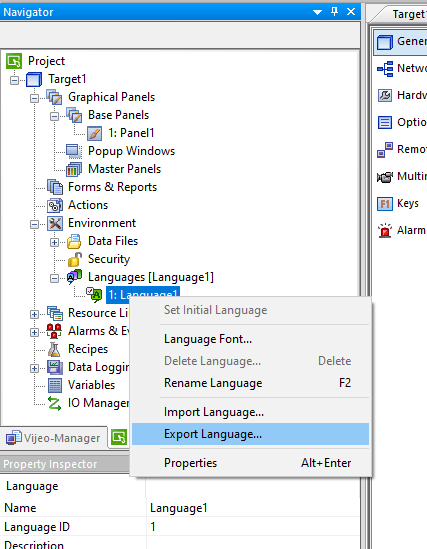Switch to the Vijeo-Manager tab
Screen dimensions: 427x549
[54, 438]
